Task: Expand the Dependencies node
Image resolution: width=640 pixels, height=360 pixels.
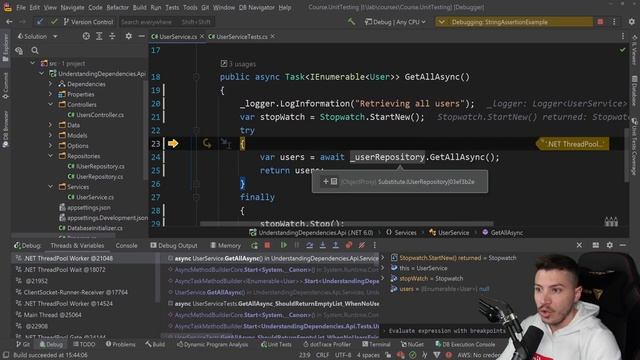Action: pos(51,84)
